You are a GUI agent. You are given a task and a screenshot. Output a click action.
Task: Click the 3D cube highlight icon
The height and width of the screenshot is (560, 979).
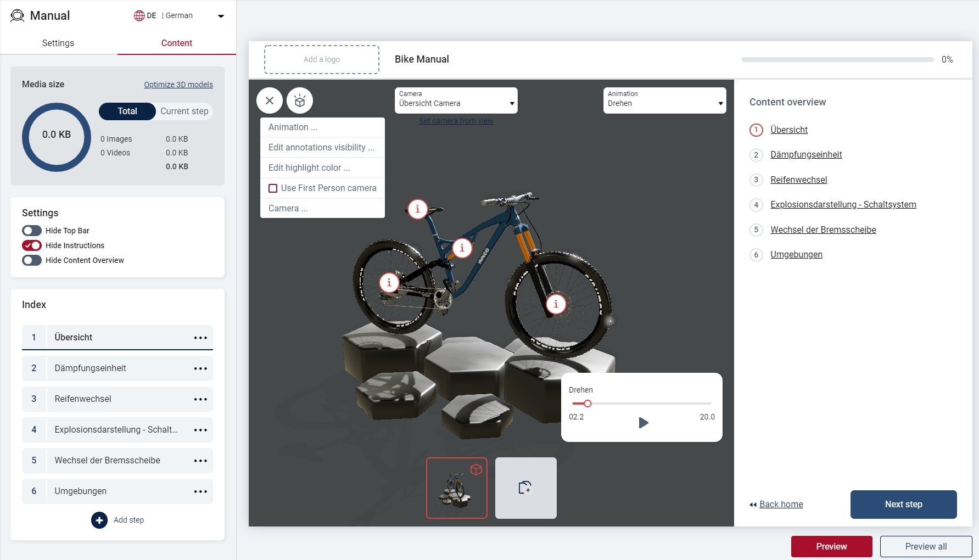point(300,100)
